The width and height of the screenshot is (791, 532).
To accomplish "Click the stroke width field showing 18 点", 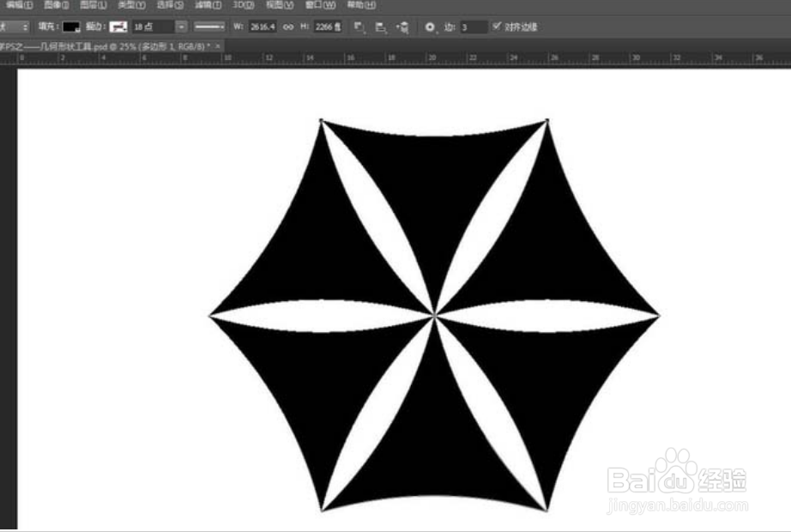I will click(154, 27).
